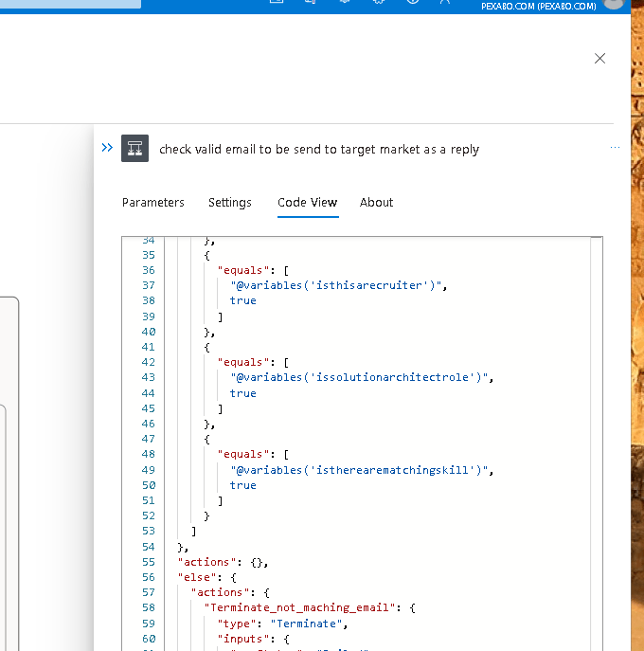The height and width of the screenshot is (651, 644).
Task: Click the 'isthisarecruiter' variable line
Action: coord(339,285)
